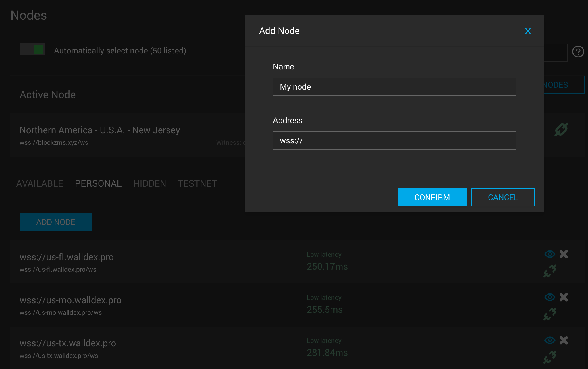
Task: Remove the wss://us-tx.walldex.pro node
Action: point(564,340)
